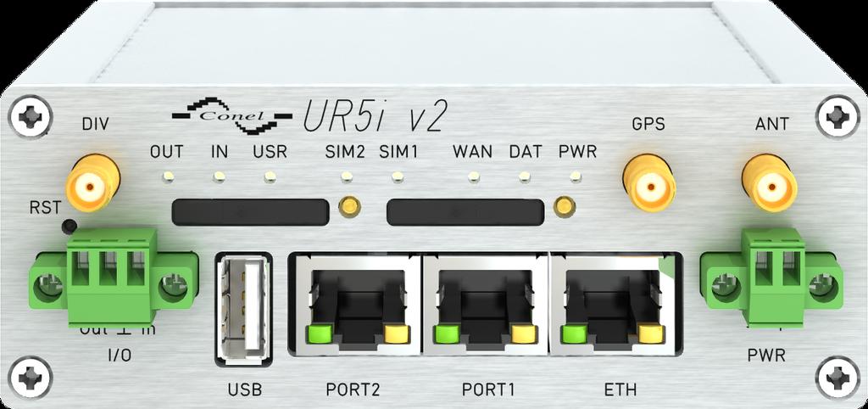Click the OUT indicator LED

(169, 177)
